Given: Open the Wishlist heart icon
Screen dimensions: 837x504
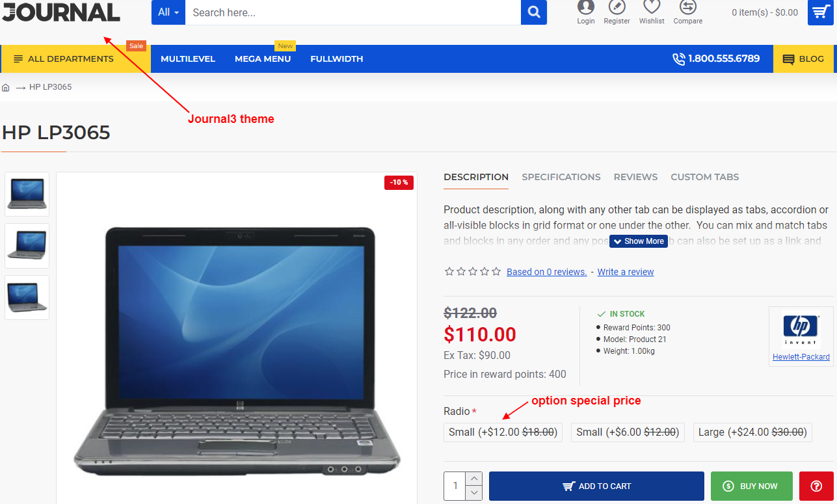Looking at the screenshot, I should tap(652, 7).
